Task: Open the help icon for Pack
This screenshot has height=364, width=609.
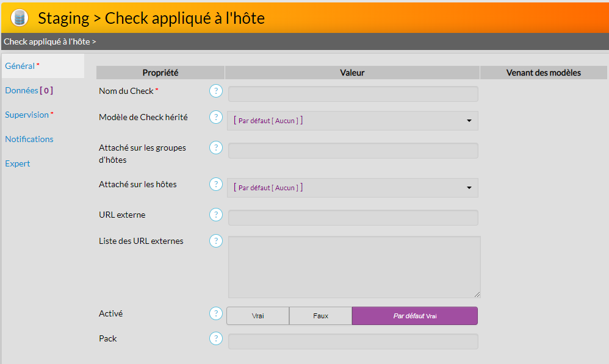Action: click(x=216, y=338)
